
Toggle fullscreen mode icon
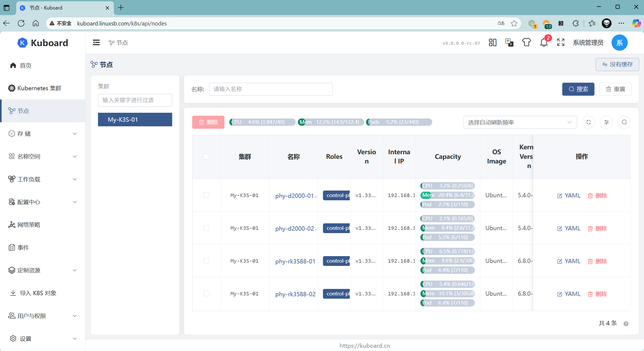pyautogui.click(x=561, y=43)
